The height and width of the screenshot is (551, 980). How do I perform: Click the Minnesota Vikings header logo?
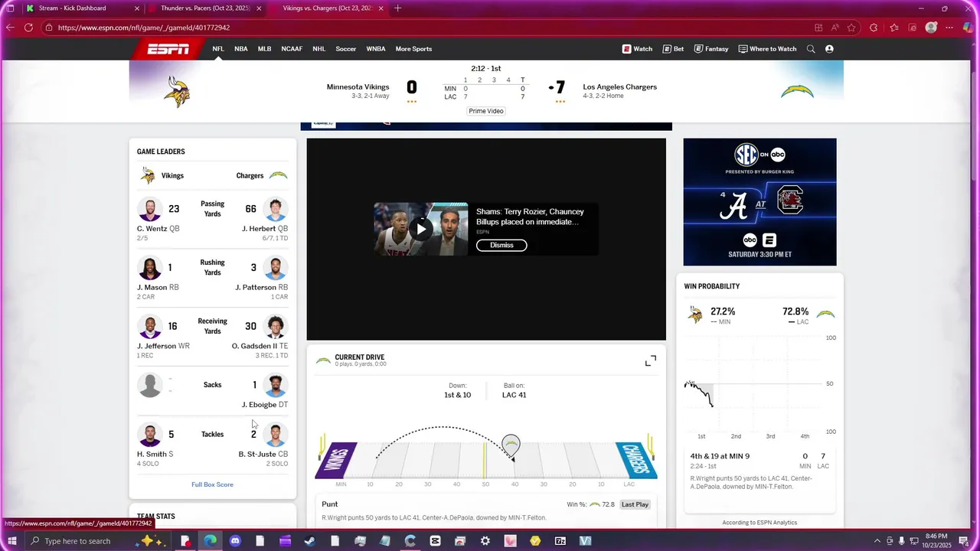coord(177,92)
